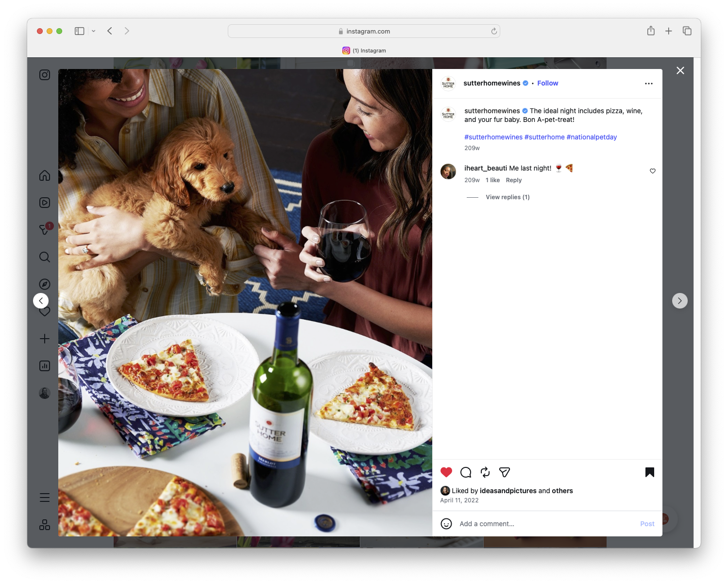
Task: Go back using the left arrow on the photo
Action: click(x=41, y=300)
